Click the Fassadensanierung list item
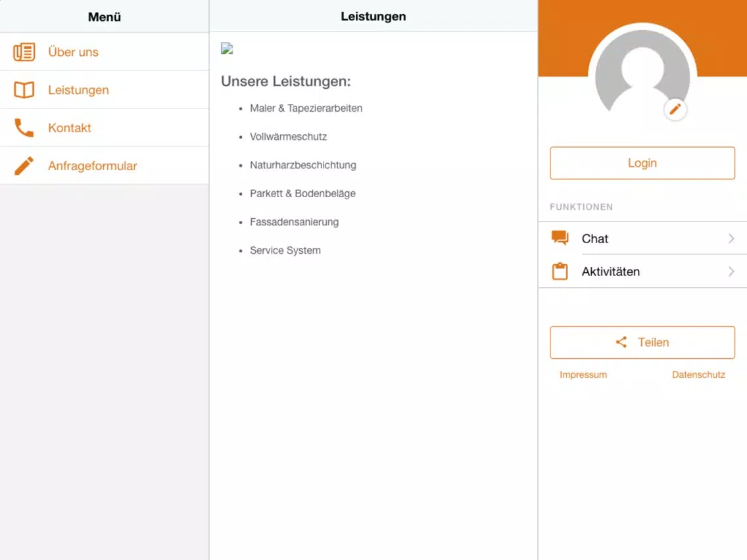Screen dimensions: 747x560 pos(294,222)
